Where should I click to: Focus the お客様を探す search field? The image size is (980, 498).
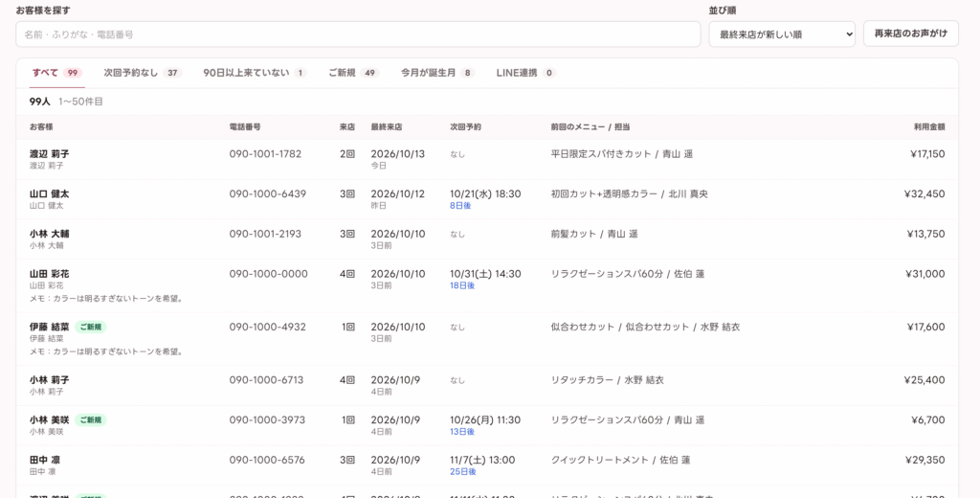[x=358, y=34]
